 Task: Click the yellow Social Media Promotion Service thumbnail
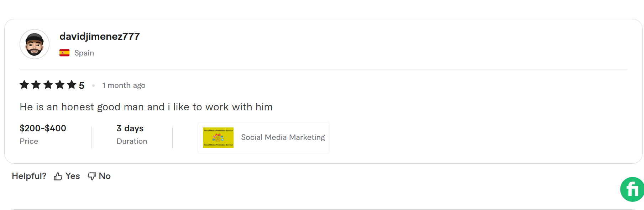[x=218, y=137]
